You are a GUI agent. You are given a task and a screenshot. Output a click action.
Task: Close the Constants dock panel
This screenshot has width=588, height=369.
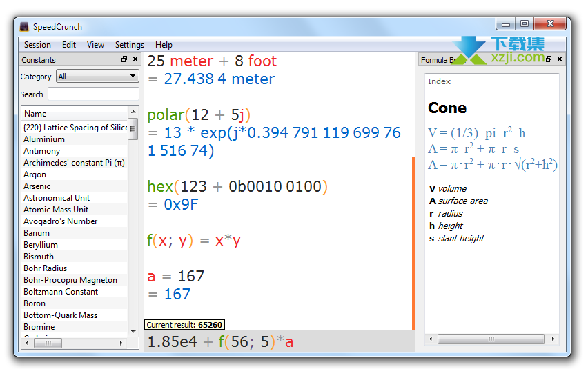(135, 59)
